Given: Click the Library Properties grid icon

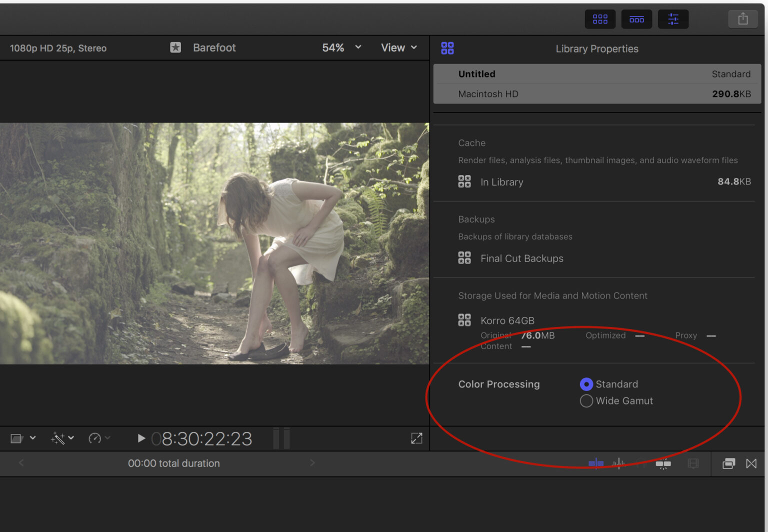Looking at the screenshot, I should pos(447,48).
